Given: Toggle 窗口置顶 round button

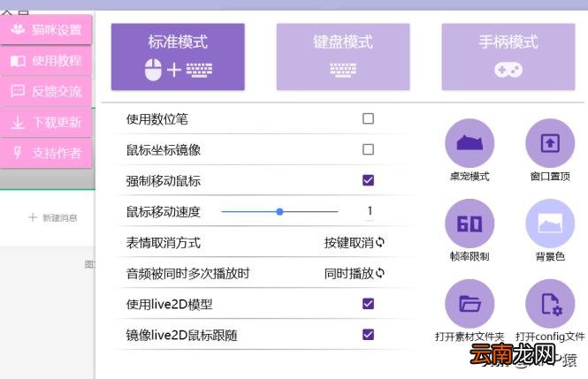Looking at the screenshot, I should [x=550, y=143].
